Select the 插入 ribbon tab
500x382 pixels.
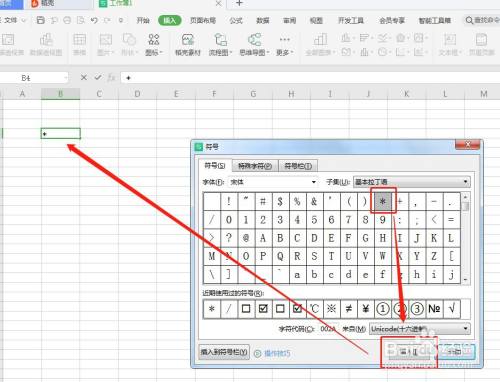point(170,20)
